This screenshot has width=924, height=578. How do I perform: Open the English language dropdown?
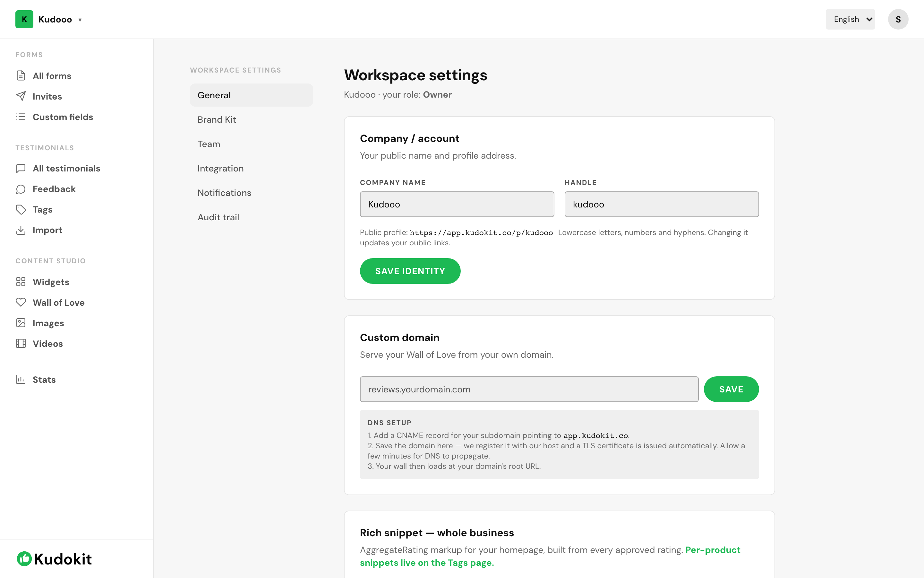pyautogui.click(x=850, y=19)
